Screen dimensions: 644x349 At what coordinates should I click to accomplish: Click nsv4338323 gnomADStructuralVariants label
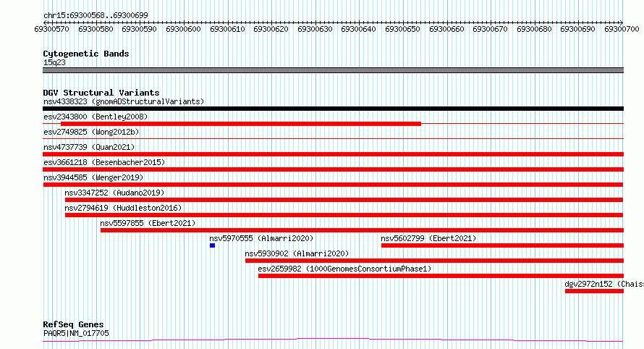coord(124,101)
